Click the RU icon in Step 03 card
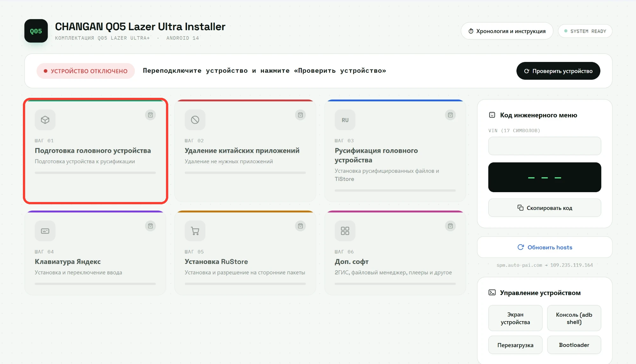 click(x=345, y=120)
